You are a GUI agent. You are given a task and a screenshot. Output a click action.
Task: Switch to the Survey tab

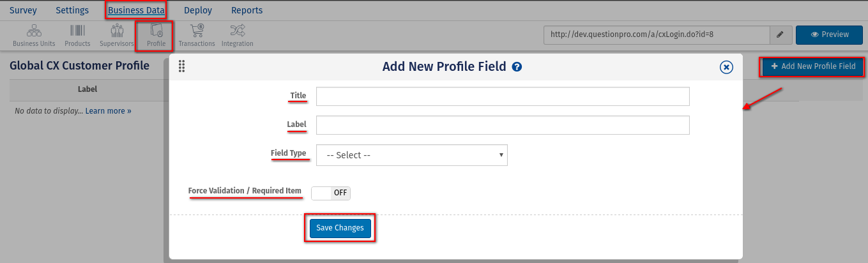tap(23, 10)
